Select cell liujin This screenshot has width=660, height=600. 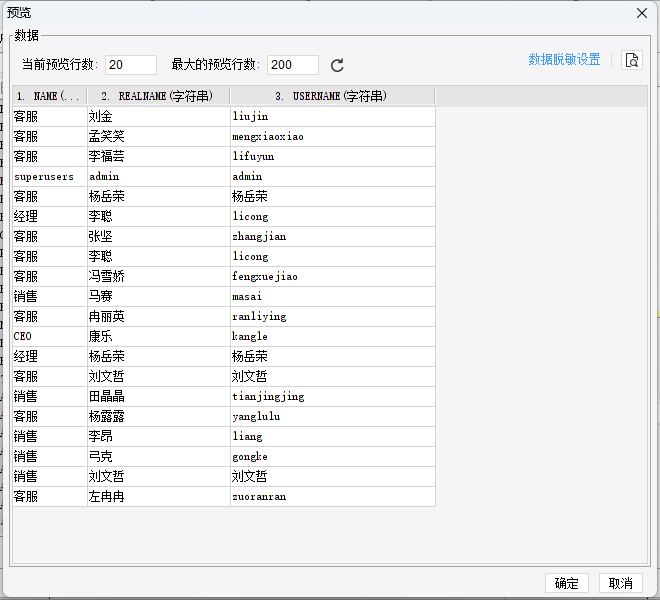333,116
